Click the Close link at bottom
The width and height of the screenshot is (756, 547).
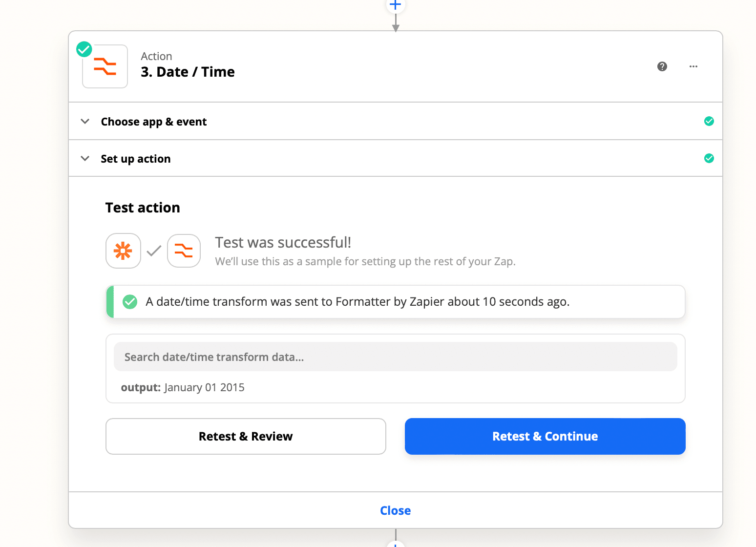pyautogui.click(x=396, y=510)
